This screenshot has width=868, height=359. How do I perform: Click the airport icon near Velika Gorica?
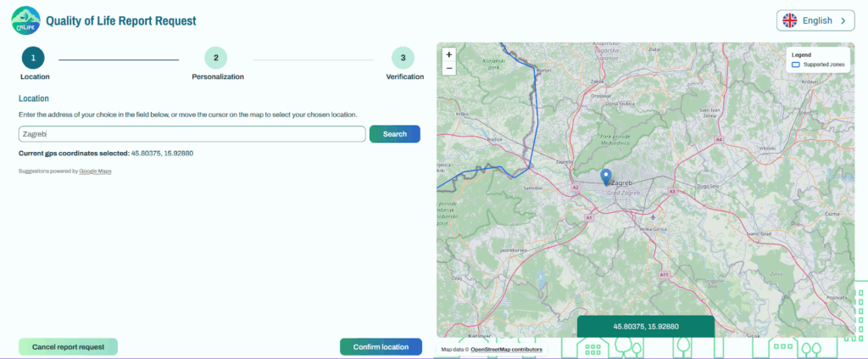coord(653,217)
